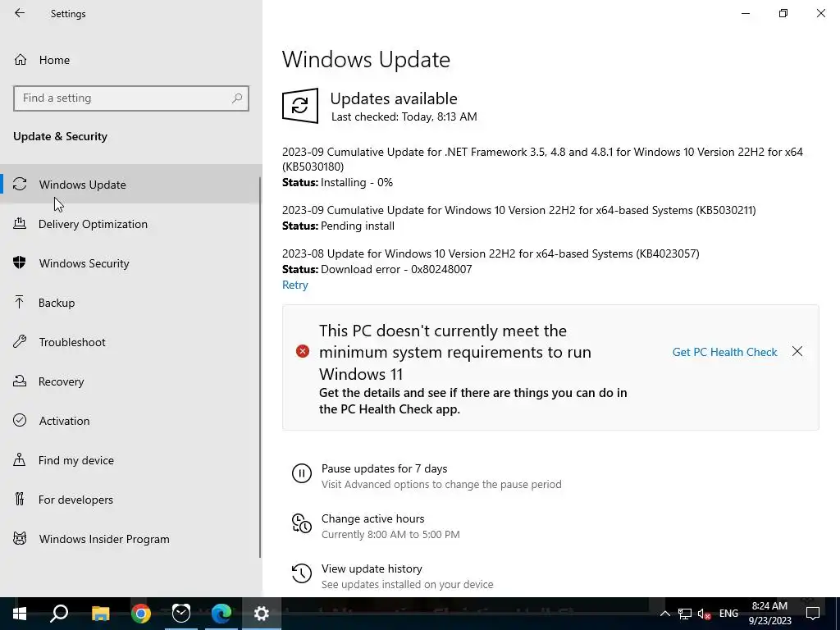Click the 'Download error - 0x80248007' status text
The image size is (840, 630).
coord(396,269)
